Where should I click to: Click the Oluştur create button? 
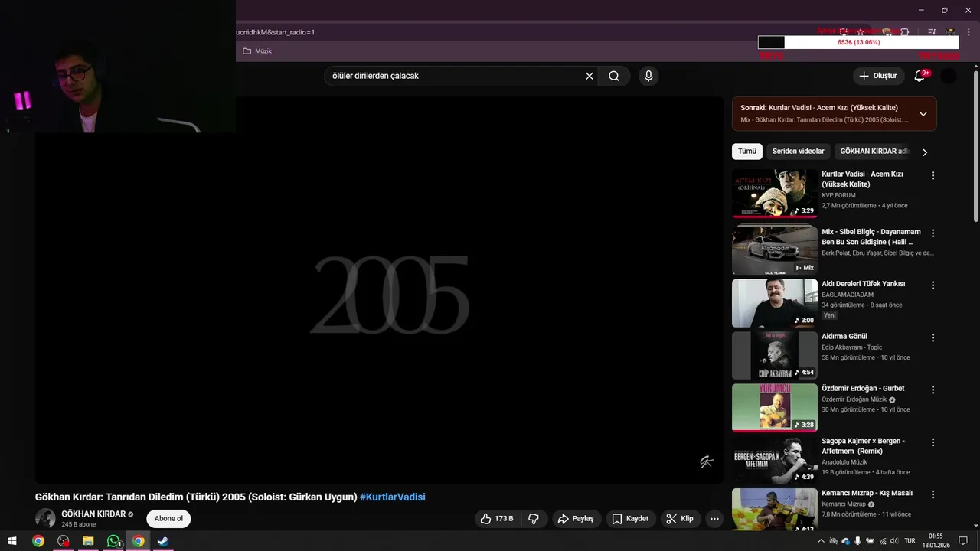click(x=877, y=76)
